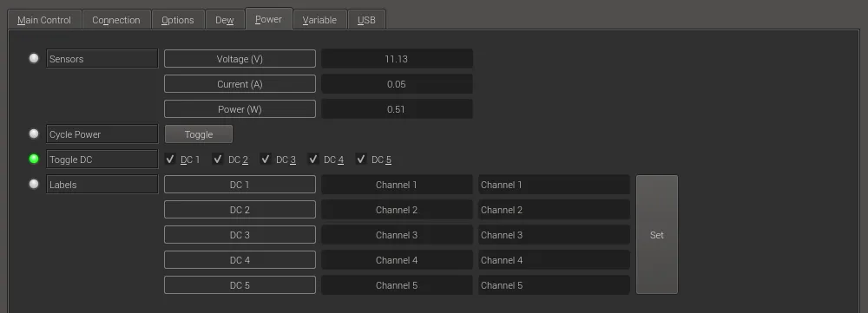Viewport: 868px width, 313px height.
Task: Click the Toggle DC property name
Action: (102, 160)
